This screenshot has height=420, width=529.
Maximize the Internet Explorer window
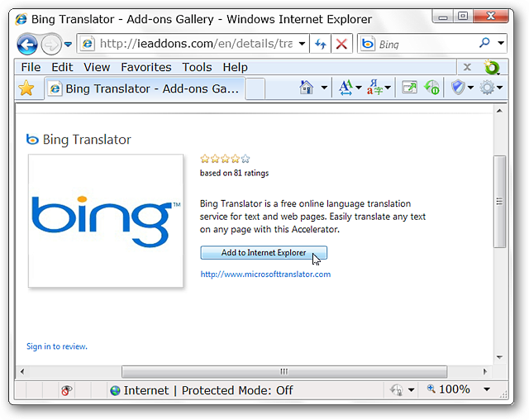click(463, 17)
